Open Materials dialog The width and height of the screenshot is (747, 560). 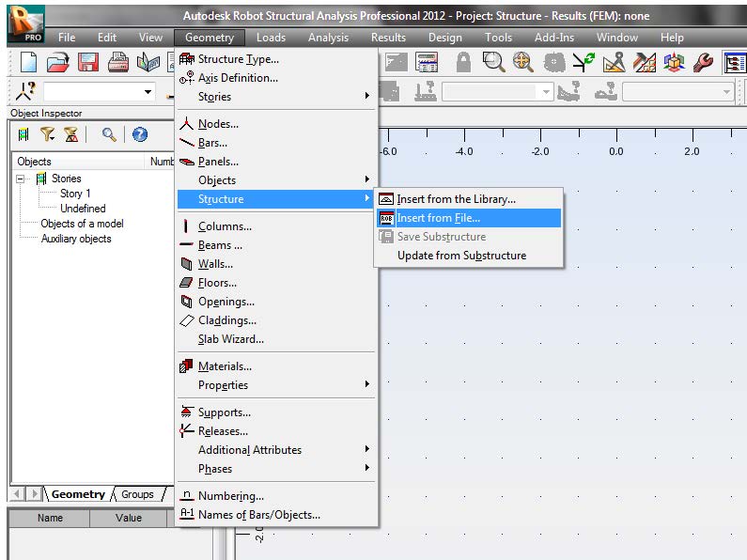tap(276, 366)
